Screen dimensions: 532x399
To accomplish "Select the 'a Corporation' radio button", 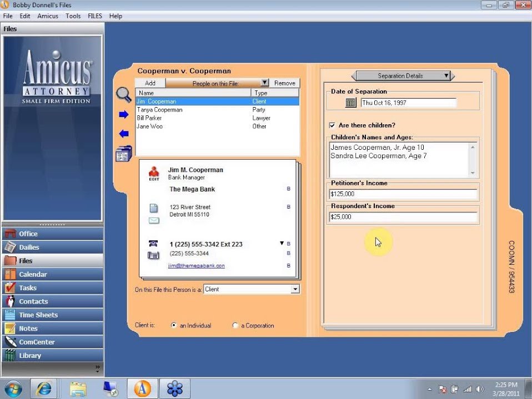I will click(x=235, y=325).
